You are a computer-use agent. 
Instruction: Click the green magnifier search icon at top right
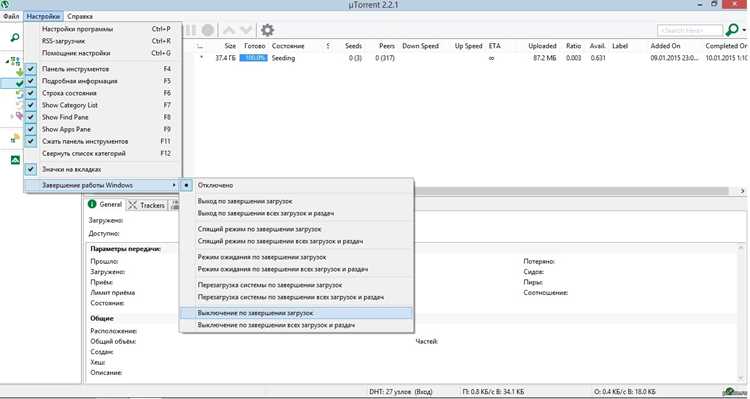(732, 30)
